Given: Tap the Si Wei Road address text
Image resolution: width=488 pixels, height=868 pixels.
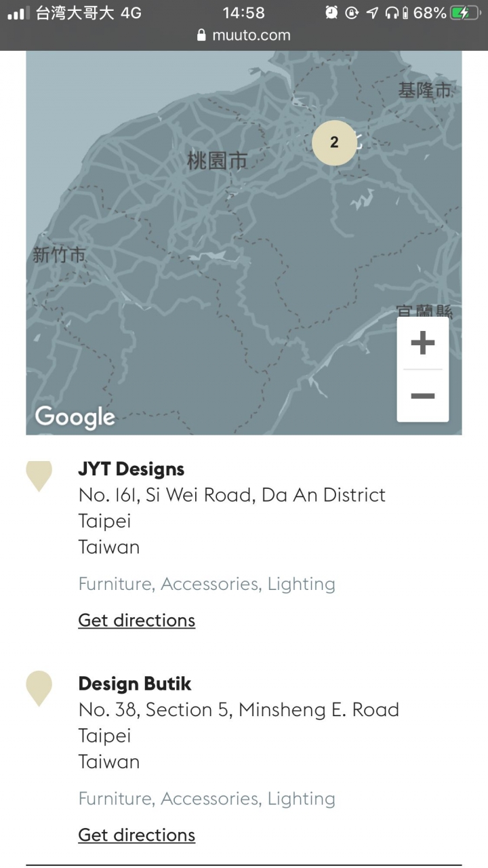Looking at the screenshot, I should (232, 495).
